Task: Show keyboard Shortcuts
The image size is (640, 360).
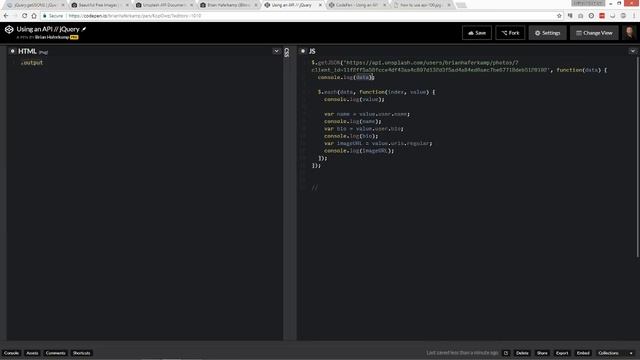Action: 81,353
